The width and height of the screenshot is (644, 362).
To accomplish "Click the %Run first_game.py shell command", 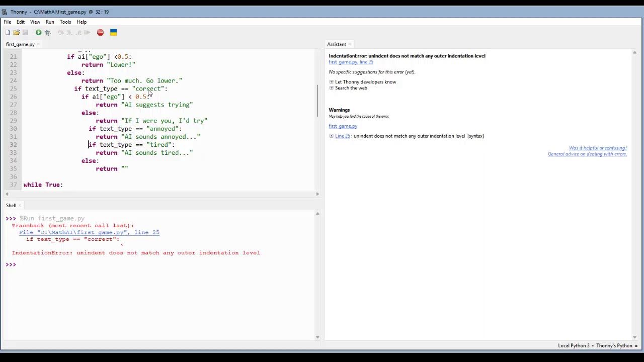I will (52, 219).
